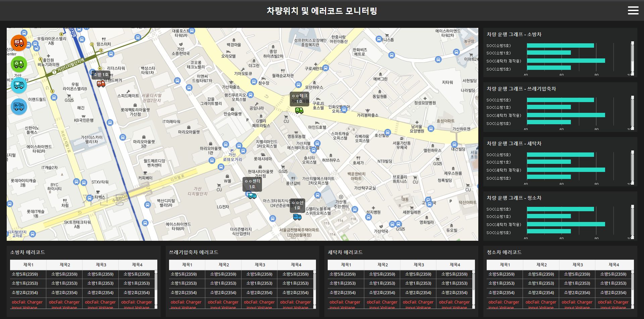Screen dimensions: 644x319
Task: Click the ㅇㅇ센터 1호 map label
Action: [252, 184]
